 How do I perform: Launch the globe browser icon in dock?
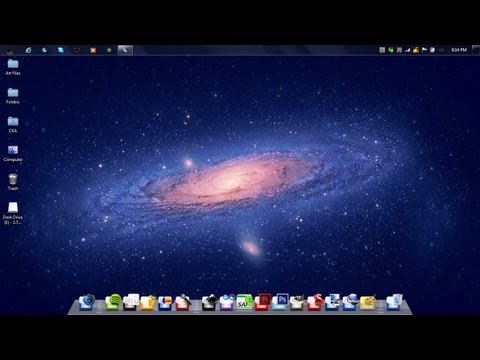click(87, 302)
